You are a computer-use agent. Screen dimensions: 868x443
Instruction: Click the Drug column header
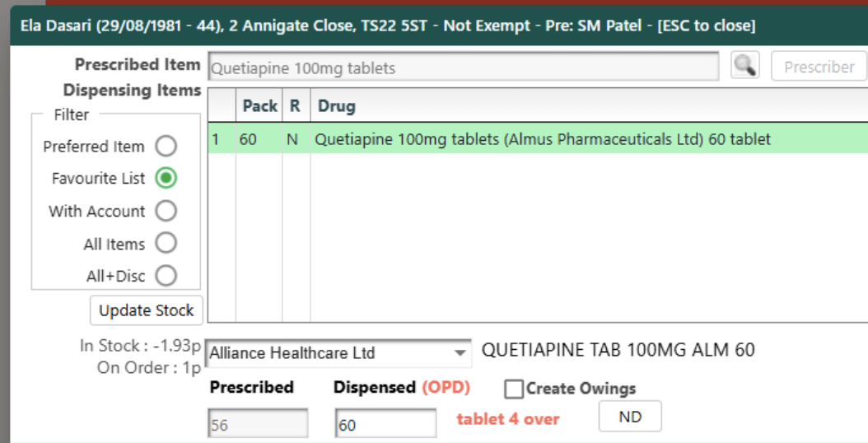click(337, 106)
